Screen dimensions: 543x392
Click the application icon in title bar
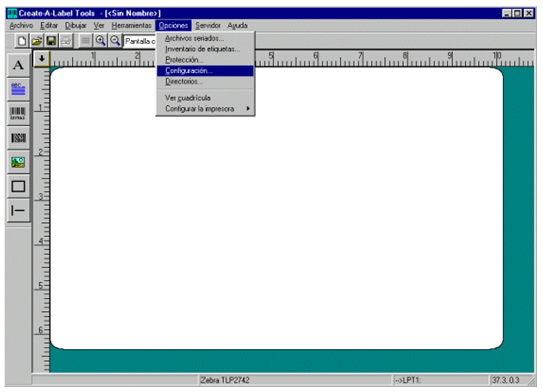click(12, 13)
